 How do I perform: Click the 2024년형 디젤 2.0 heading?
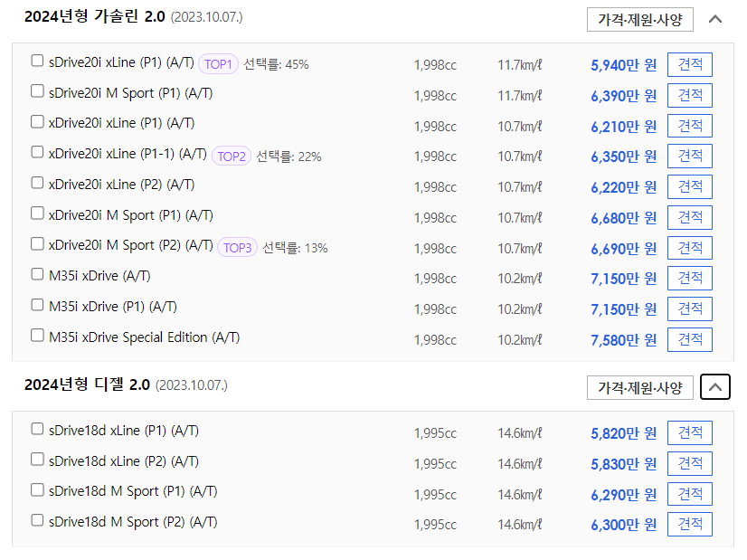[87, 384]
